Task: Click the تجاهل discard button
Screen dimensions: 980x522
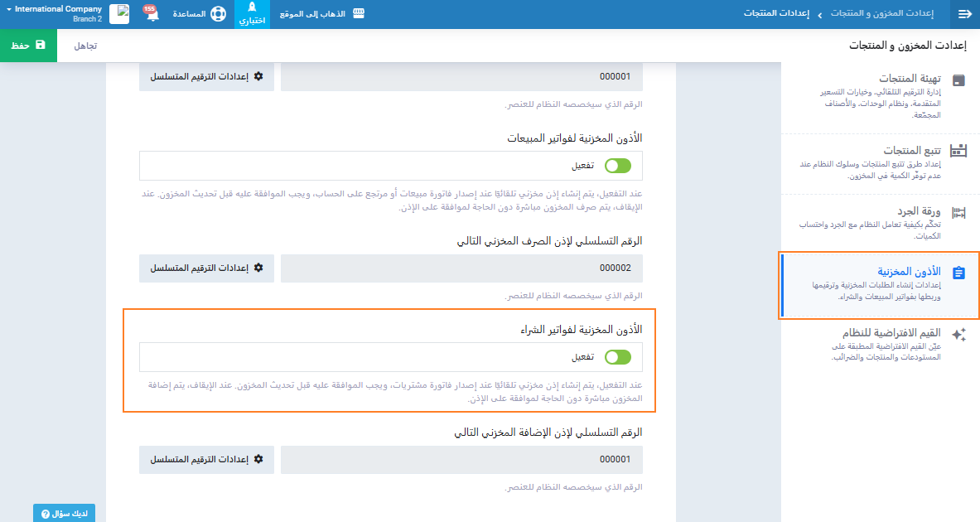Action: [x=85, y=46]
